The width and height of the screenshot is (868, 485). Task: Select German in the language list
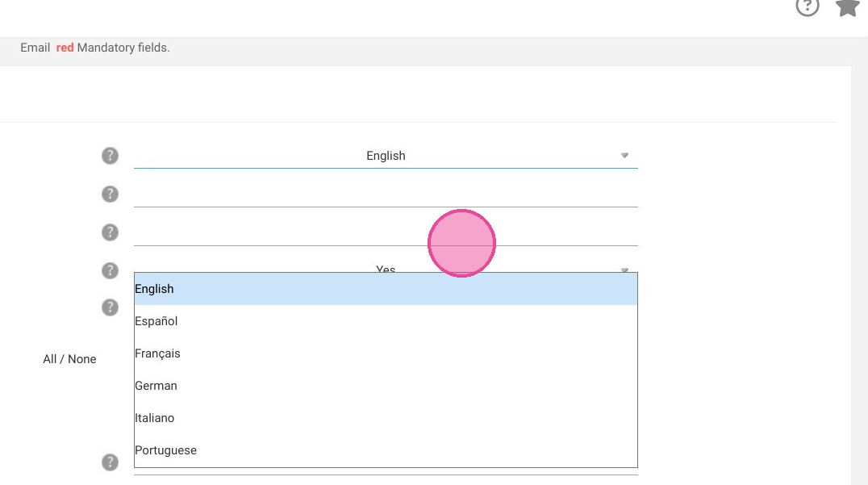tap(386, 386)
